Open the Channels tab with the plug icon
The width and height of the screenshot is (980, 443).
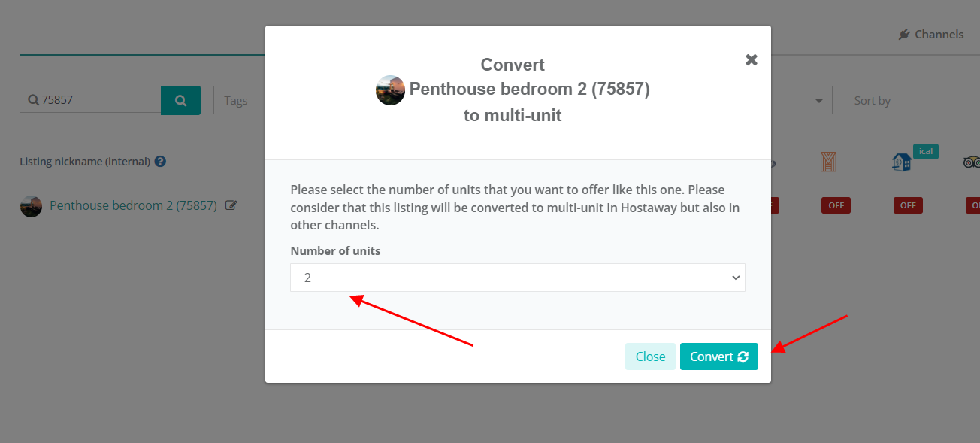coord(931,34)
